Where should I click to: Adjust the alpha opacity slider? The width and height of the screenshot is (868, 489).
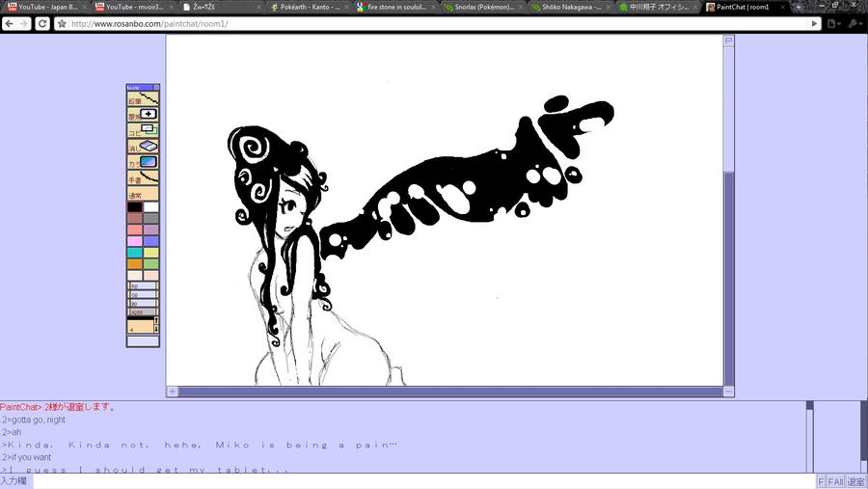(x=143, y=312)
